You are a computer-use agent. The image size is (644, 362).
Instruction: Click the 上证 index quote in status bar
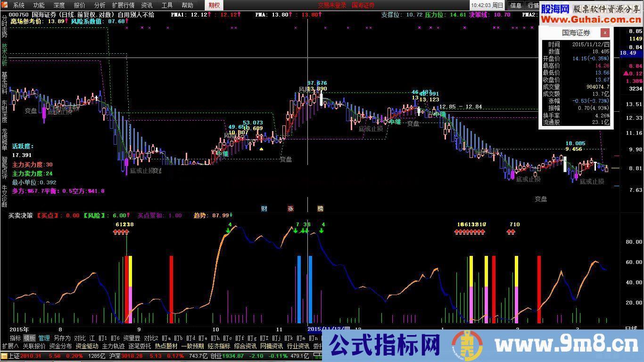tap(15, 356)
